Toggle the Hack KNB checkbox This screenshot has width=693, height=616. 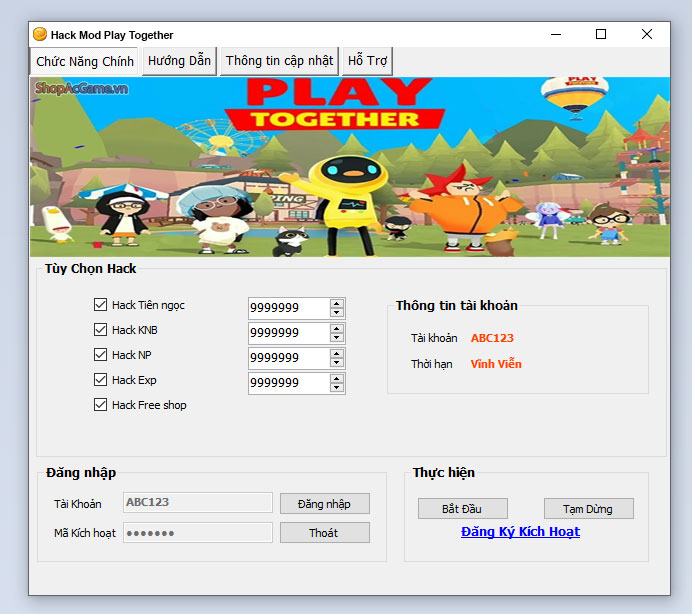click(x=100, y=330)
